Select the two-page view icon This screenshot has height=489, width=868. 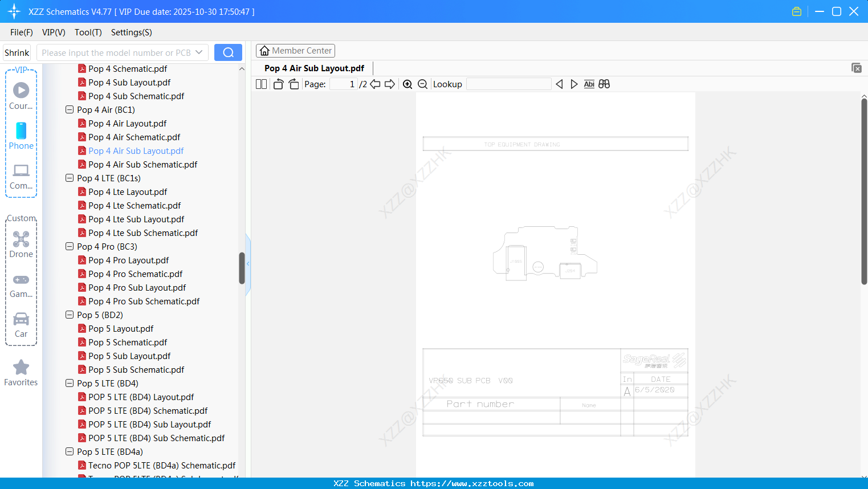pyautogui.click(x=260, y=84)
